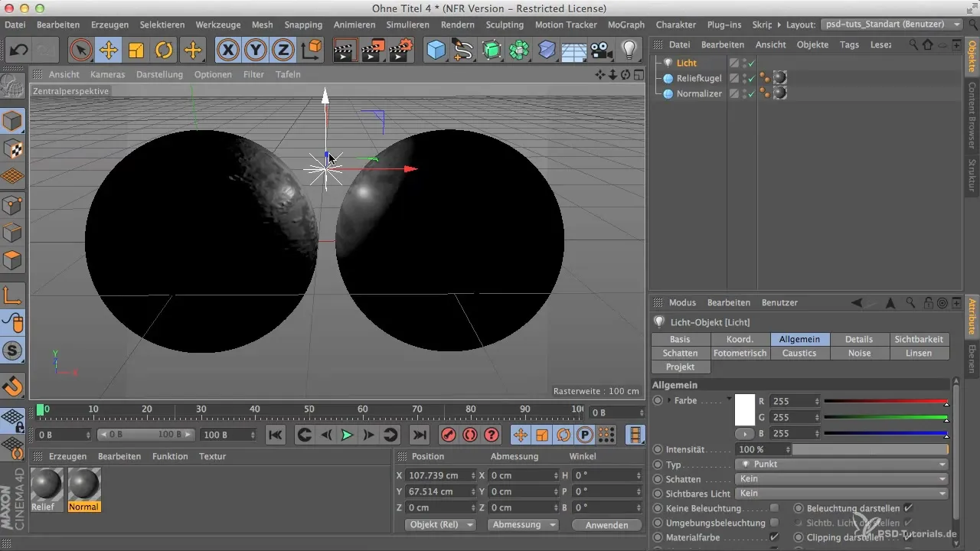The width and height of the screenshot is (980, 551).
Task: Toggle autokeying red button
Action: 469,435
